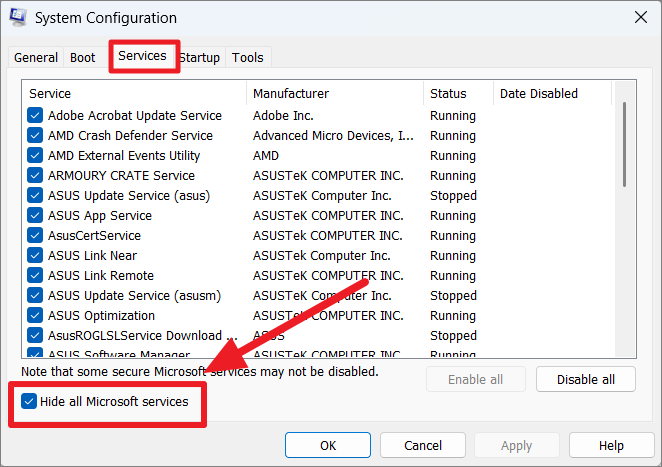
Task: Select the Services tab
Action: 142,56
